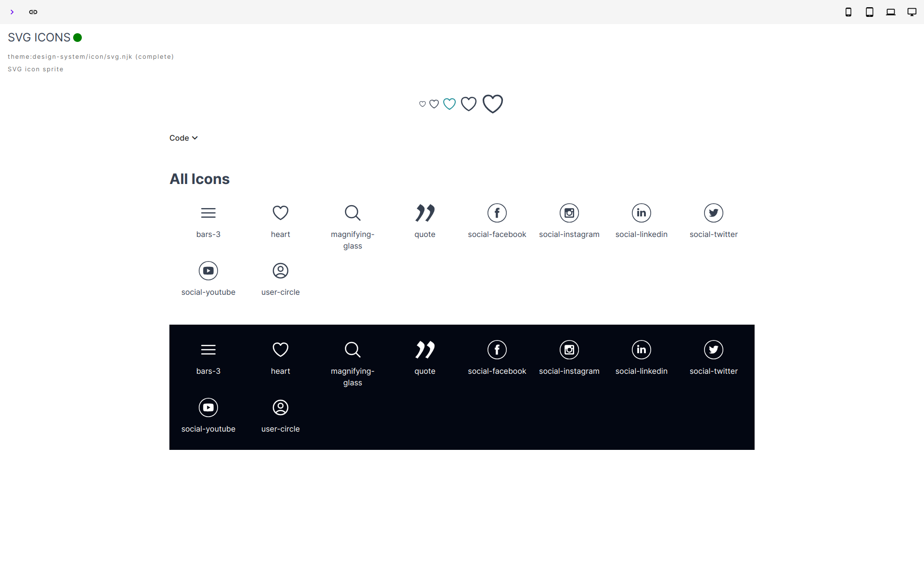Toggle tablet portrait viewport mode
924x578 pixels.
(870, 12)
